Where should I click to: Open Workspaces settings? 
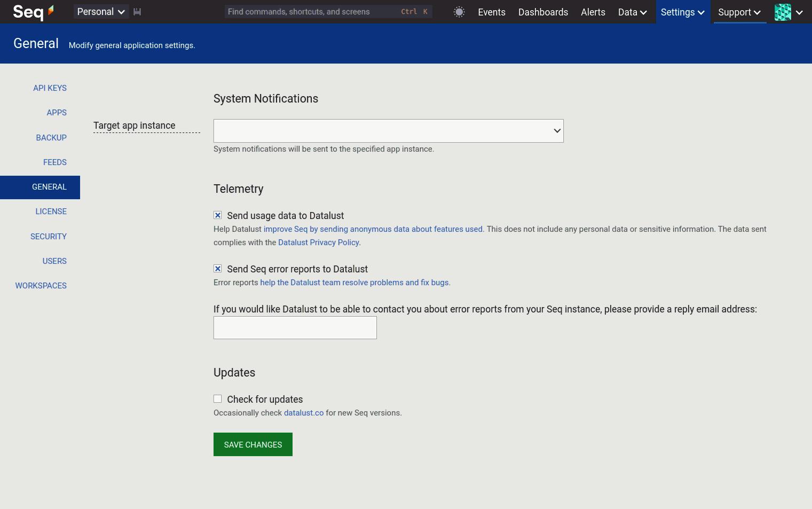click(x=41, y=286)
